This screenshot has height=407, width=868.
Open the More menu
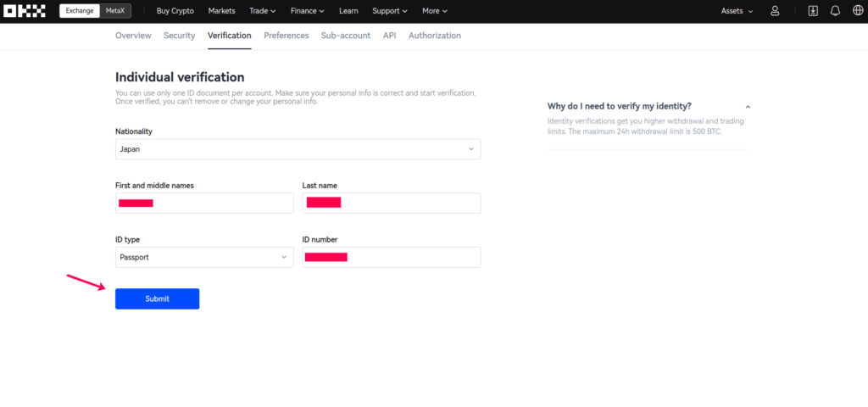coord(435,11)
